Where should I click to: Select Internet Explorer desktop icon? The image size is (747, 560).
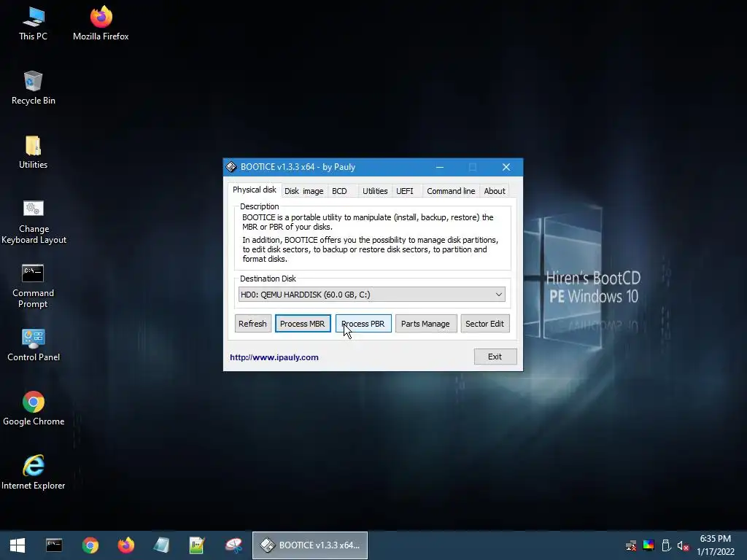point(34,472)
